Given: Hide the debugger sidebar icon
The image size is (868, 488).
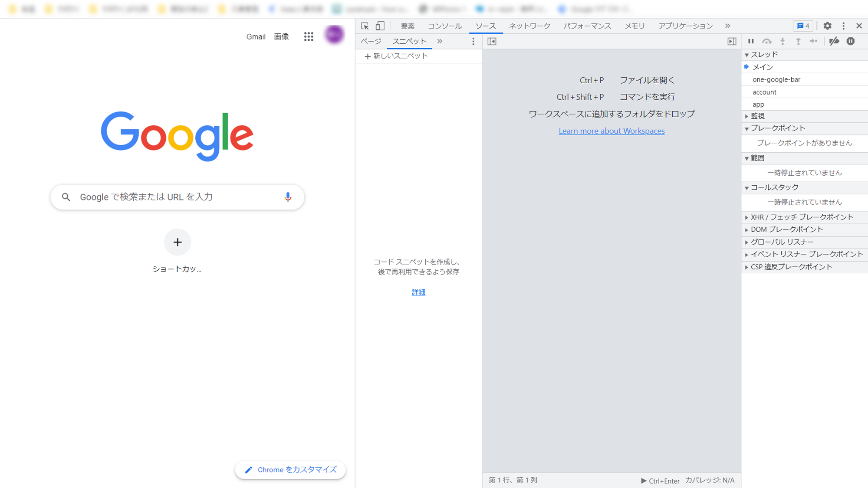Looking at the screenshot, I should pyautogui.click(x=732, y=41).
